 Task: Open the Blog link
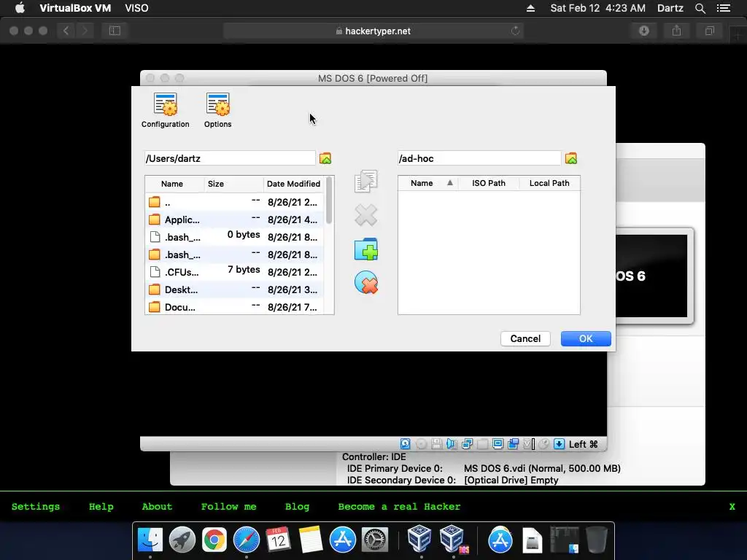298,507
